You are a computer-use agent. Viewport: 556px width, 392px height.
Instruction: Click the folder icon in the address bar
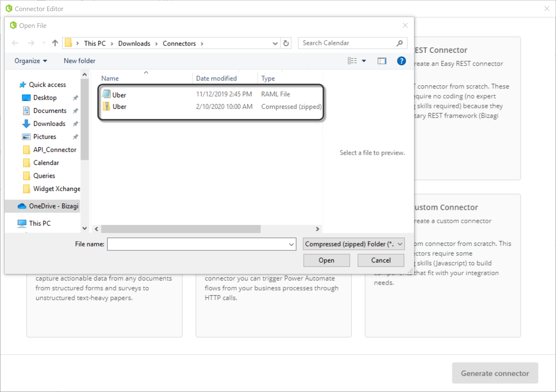tap(68, 43)
